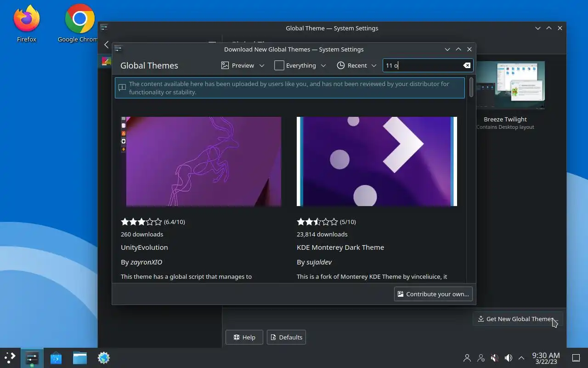Click Get New Global Themes button
Screen dimensions: 588x368
(x=518, y=319)
